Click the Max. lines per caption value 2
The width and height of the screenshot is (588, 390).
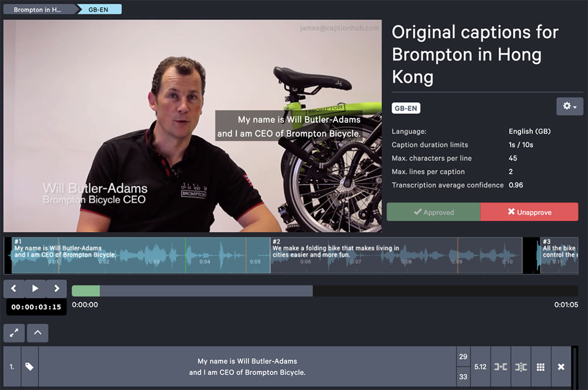pos(511,172)
